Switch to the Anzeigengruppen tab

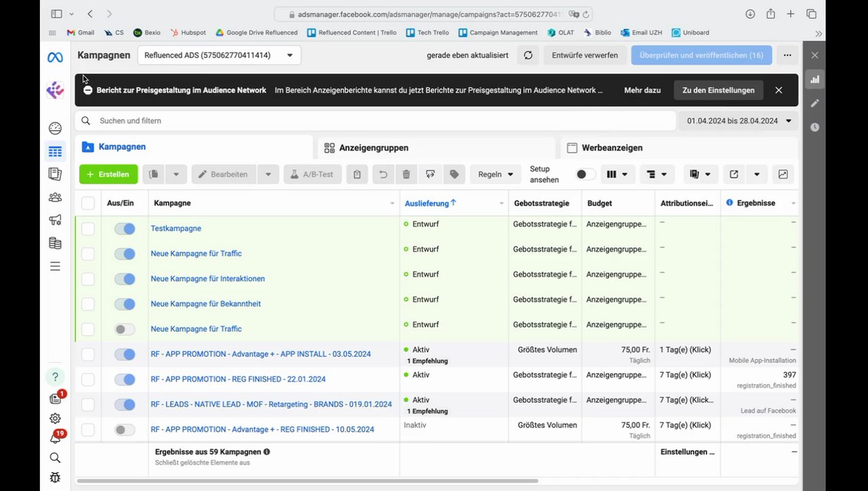coord(374,148)
